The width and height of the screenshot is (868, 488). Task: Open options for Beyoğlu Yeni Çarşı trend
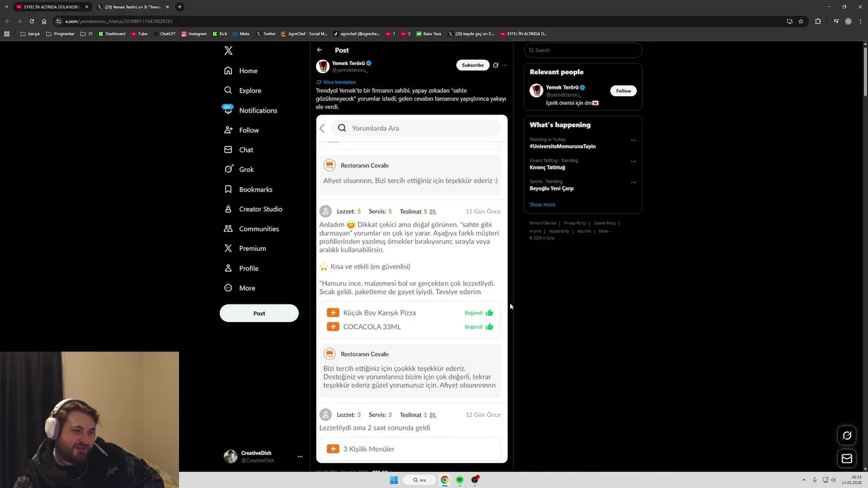pyautogui.click(x=633, y=182)
